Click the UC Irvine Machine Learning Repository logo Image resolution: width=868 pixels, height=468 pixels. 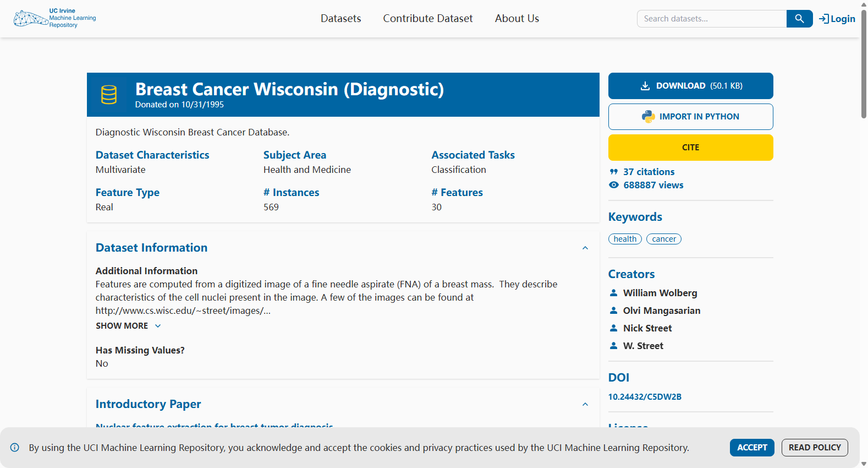(54, 18)
